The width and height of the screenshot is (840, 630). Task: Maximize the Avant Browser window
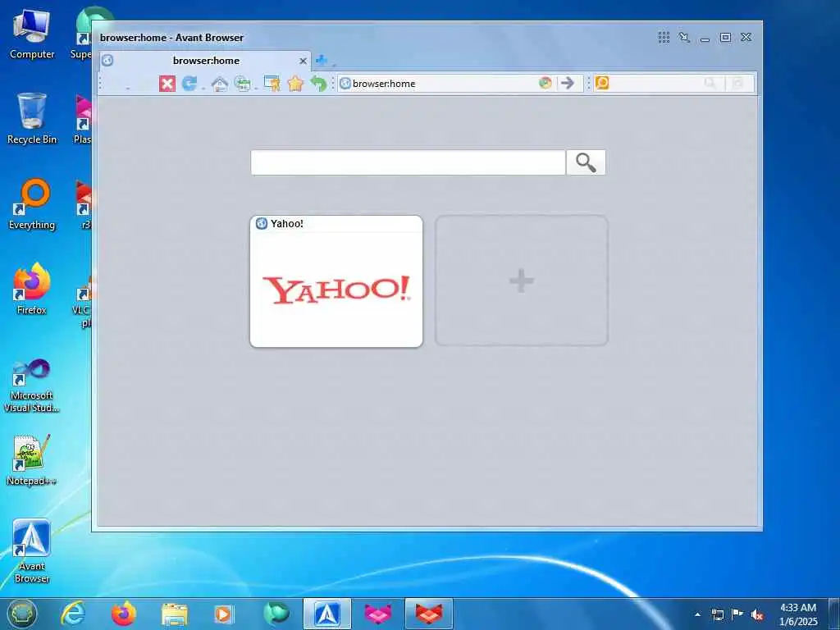[725, 37]
